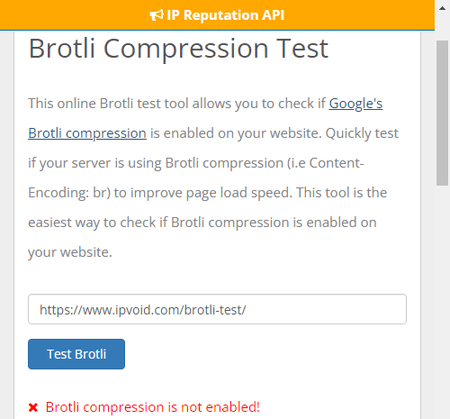Click the "Brotli compression is not enabled!" message
Image resolution: width=450 pixels, height=419 pixels.
tap(153, 407)
